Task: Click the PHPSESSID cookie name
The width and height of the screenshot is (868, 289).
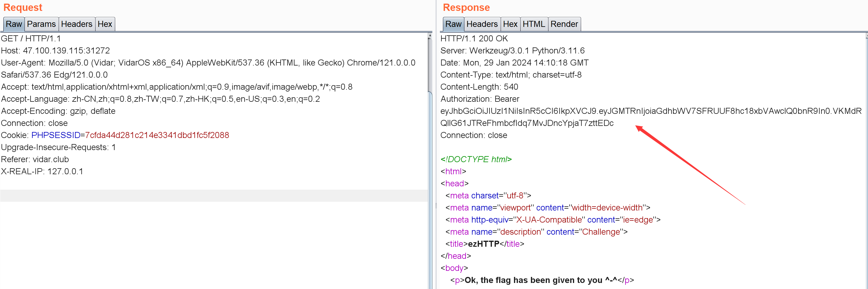Action: 56,136
